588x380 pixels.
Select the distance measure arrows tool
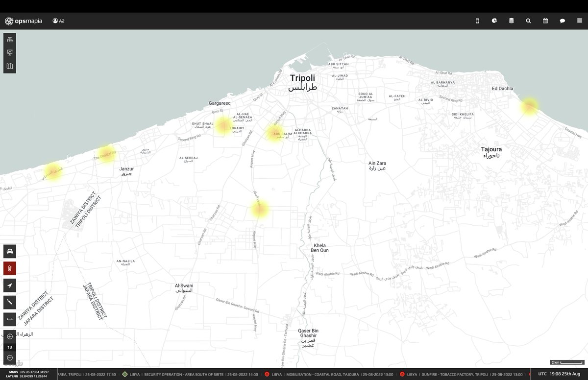[10, 319]
